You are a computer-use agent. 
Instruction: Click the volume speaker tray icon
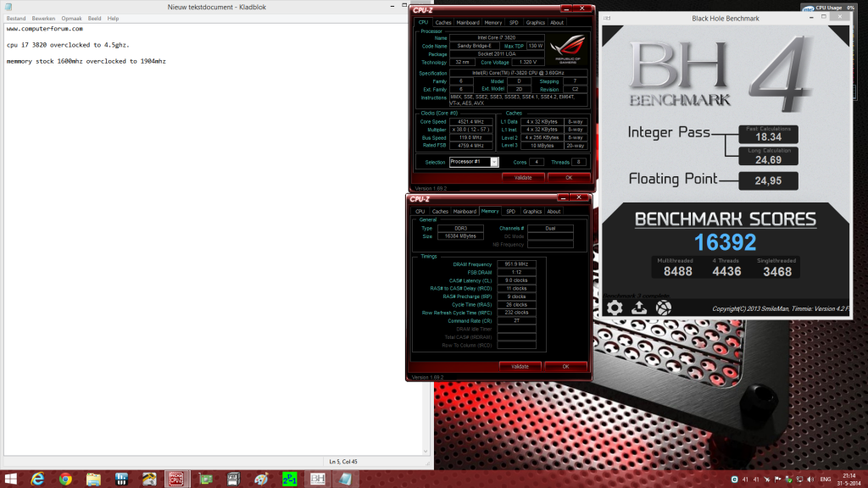click(810, 480)
